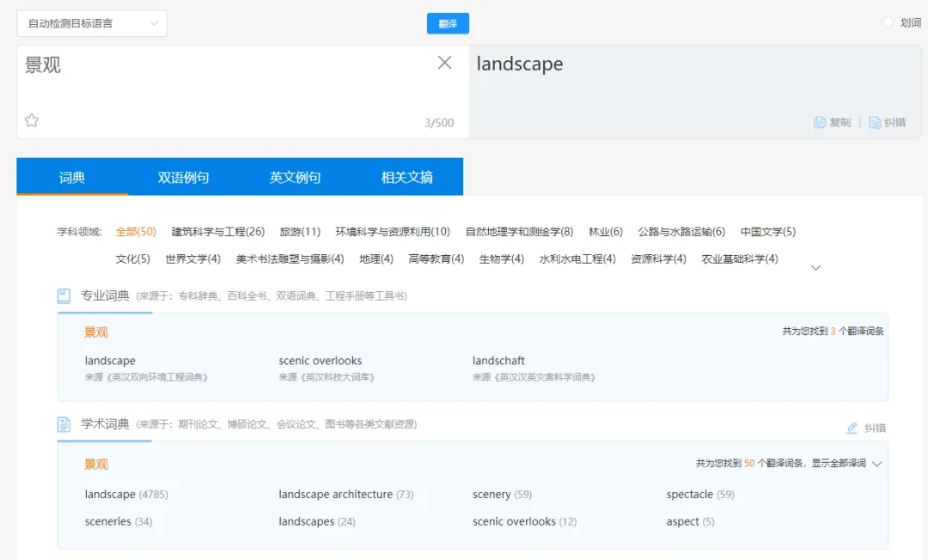
Task: Filter by 农业基础科学(4)
Action: click(x=740, y=259)
